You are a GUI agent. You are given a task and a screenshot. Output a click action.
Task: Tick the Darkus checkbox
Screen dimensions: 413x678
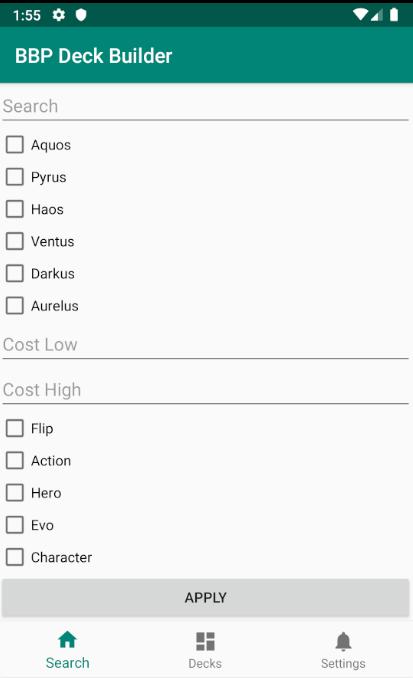coord(15,273)
